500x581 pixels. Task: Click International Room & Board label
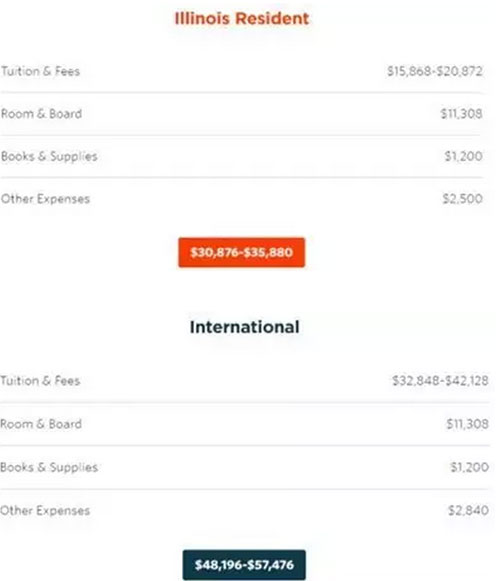coord(41,424)
